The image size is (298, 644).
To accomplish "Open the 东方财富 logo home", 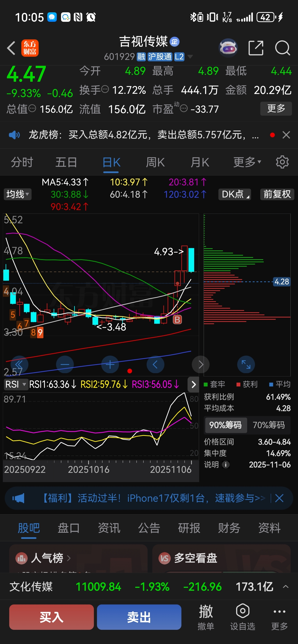I will tap(30, 48).
